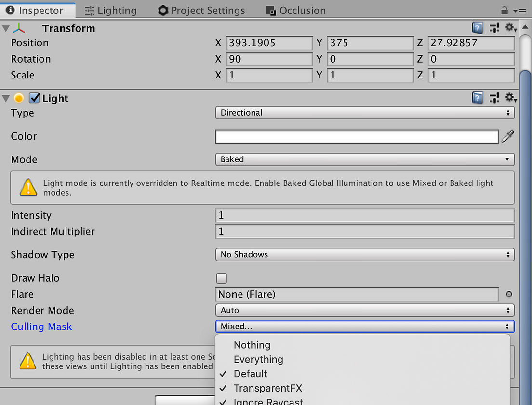Uncheck TransparentFX in the culling mask list
Image resolution: width=532 pixels, height=405 pixels.
point(268,388)
